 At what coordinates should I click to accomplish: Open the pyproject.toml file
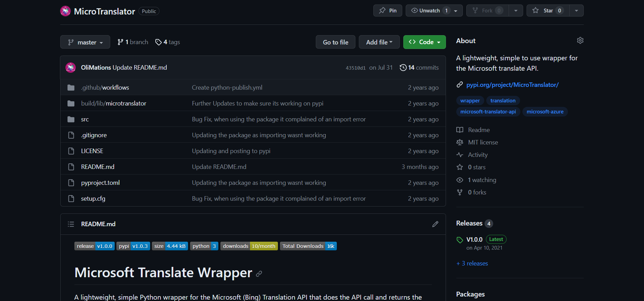tap(100, 183)
